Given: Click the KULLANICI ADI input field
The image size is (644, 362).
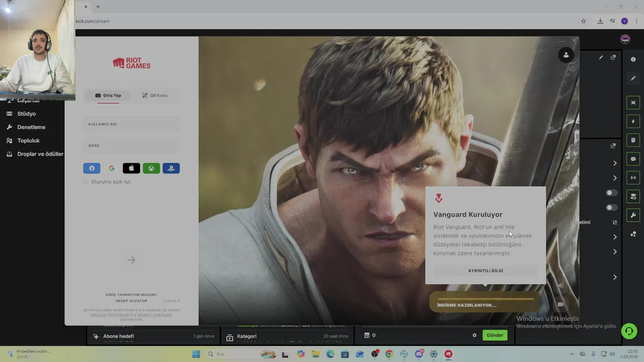Looking at the screenshot, I should (x=131, y=124).
